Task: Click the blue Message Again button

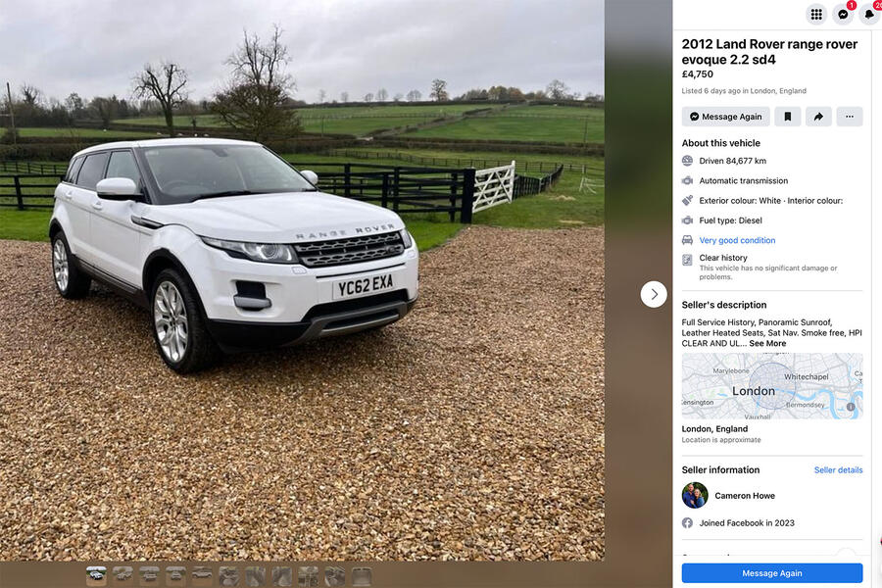Action: click(772, 572)
